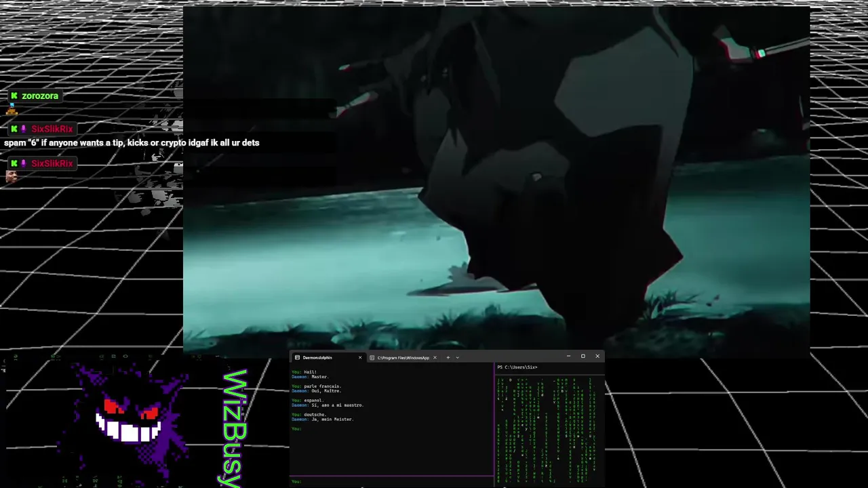The height and width of the screenshot is (488, 868).
Task: Click the second SixSlikRix username
Action: tap(52, 163)
